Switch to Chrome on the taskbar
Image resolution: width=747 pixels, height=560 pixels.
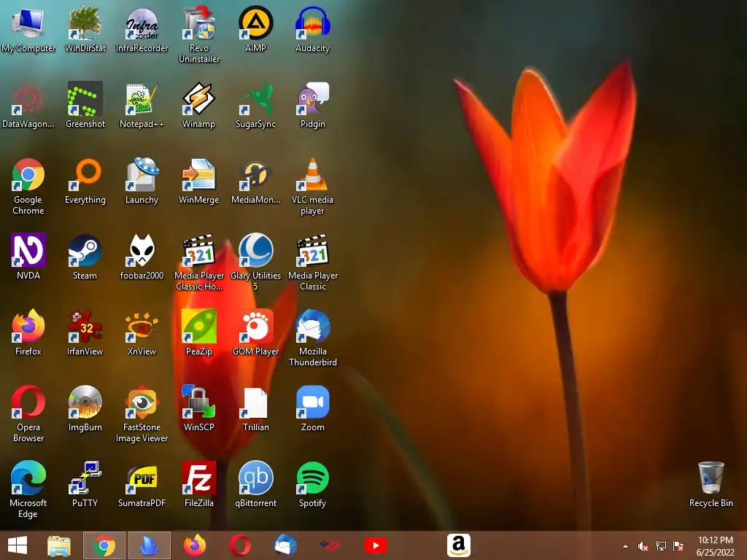click(104, 545)
